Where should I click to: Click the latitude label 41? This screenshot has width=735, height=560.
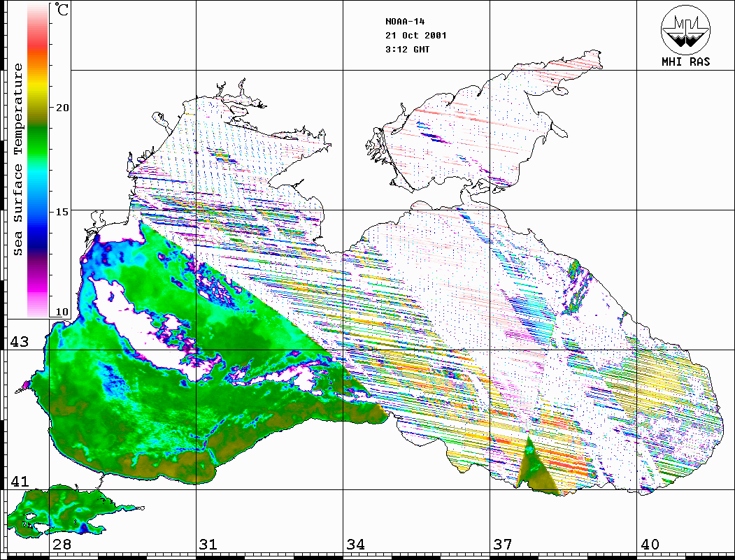(19, 481)
